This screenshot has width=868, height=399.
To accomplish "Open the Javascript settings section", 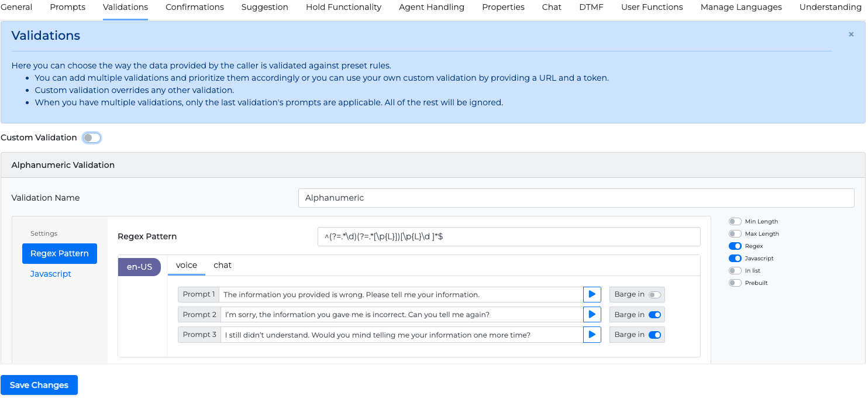I will coord(51,274).
